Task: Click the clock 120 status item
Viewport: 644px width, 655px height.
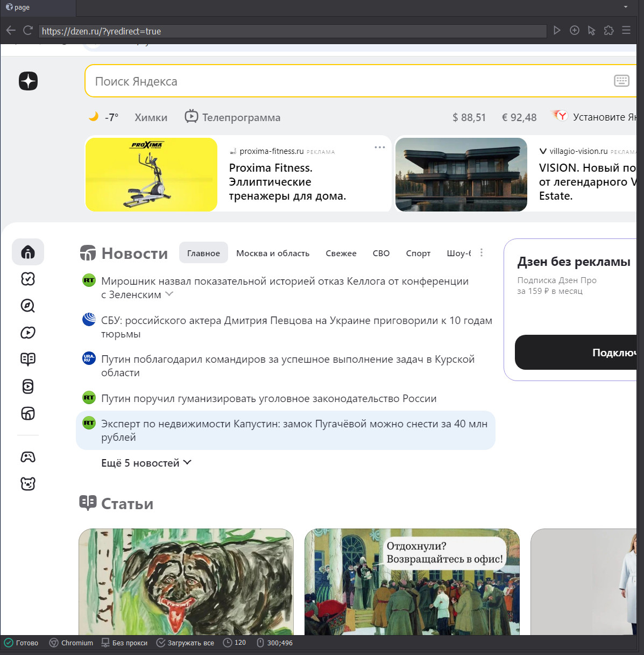Action: [x=234, y=643]
